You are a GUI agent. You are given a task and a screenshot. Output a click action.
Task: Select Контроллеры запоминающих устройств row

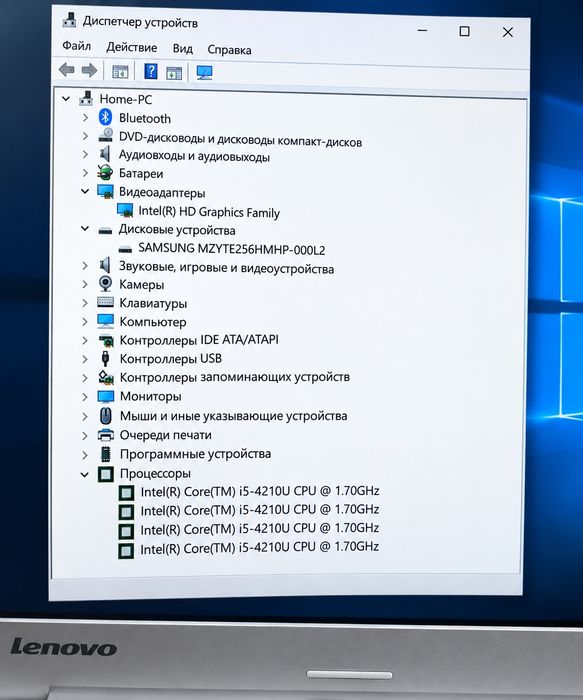235,377
